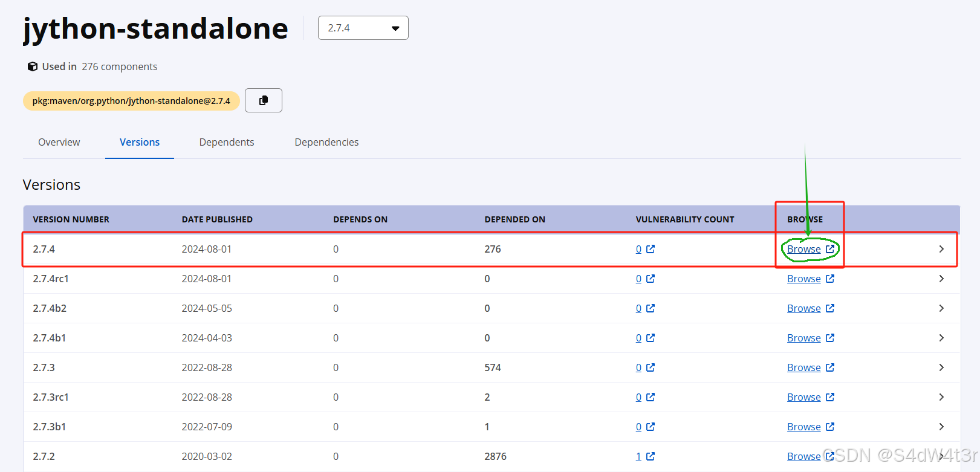Expand the 2.7.4b2 row chevron
980x472 pixels.
pyautogui.click(x=941, y=308)
